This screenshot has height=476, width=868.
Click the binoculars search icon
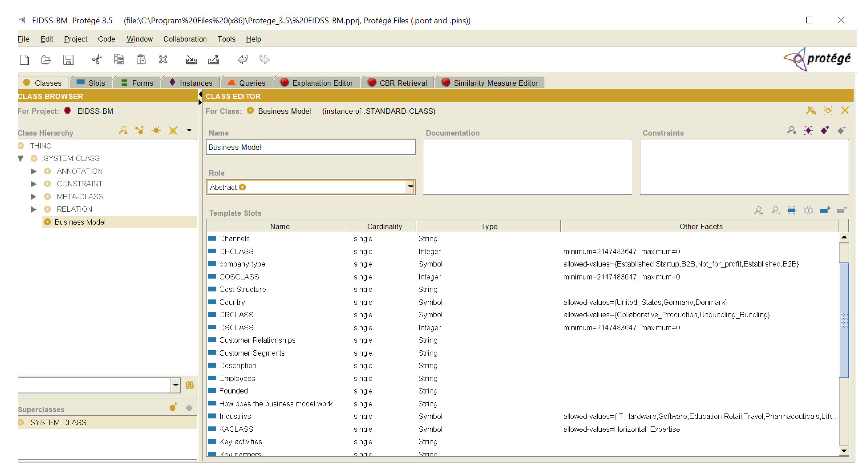pyautogui.click(x=189, y=385)
